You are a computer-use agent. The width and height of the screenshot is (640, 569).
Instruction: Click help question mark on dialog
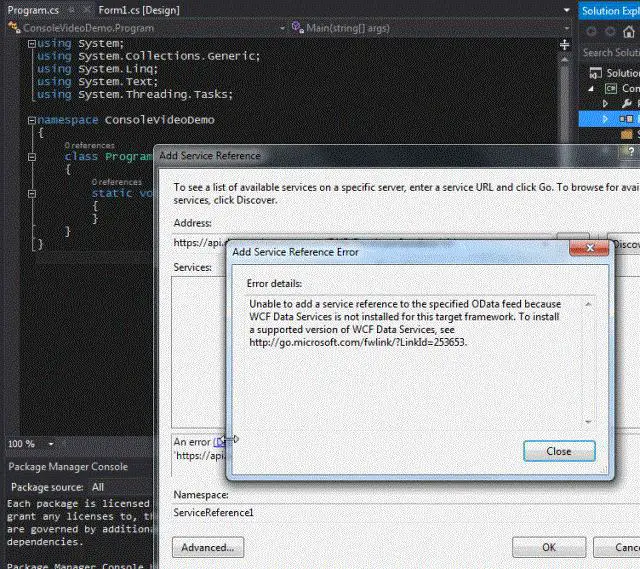click(x=631, y=152)
